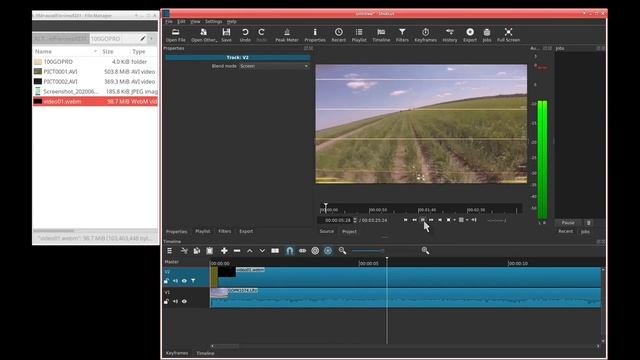Mute audio on track V2
The width and height of the screenshot is (640, 360).
(x=175, y=281)
